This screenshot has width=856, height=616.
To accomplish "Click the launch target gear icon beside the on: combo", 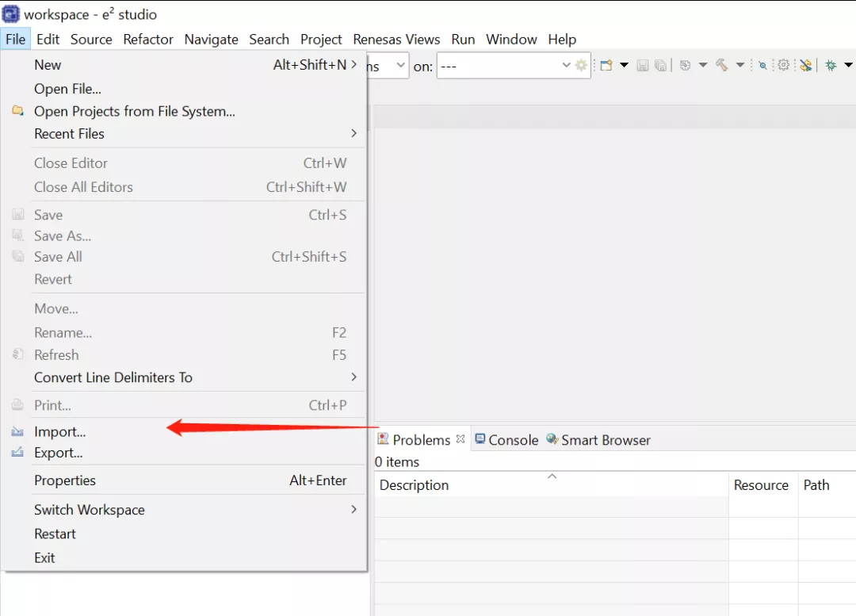I will click(582, 66).
